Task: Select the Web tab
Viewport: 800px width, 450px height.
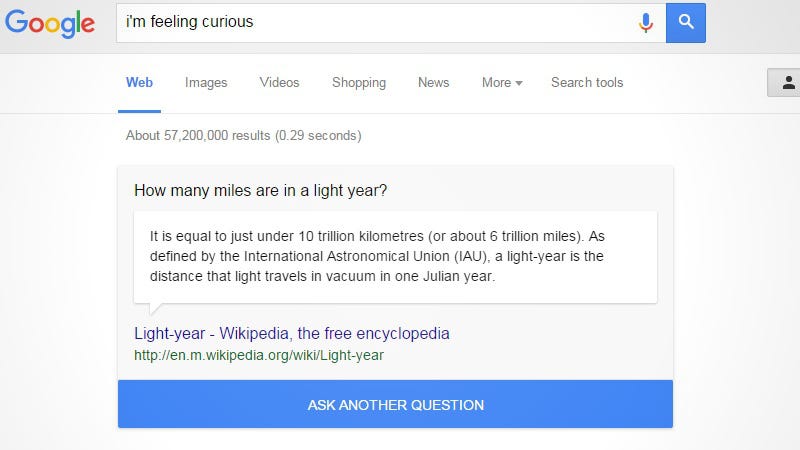Action: tap(139, 82)
